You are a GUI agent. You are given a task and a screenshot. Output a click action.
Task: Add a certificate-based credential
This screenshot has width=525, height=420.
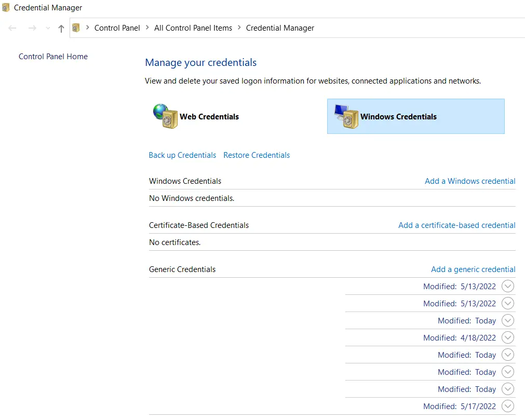point(456,225)
